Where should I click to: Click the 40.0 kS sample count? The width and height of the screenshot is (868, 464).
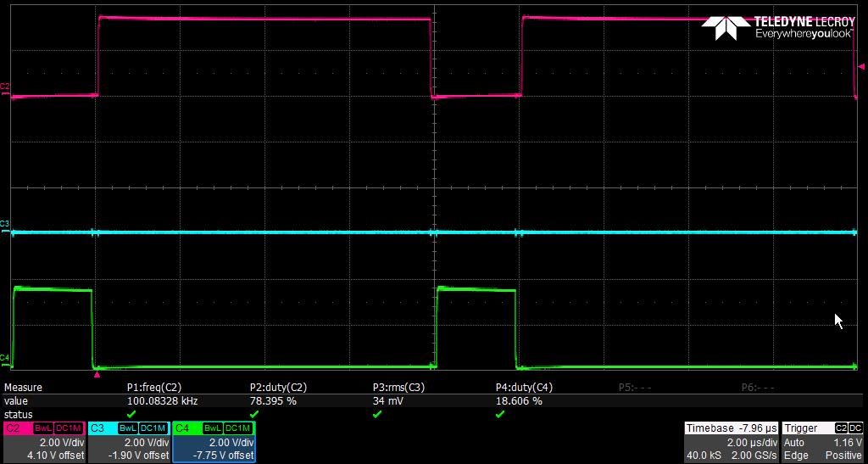pyautogui.click(x=704, y=456)
